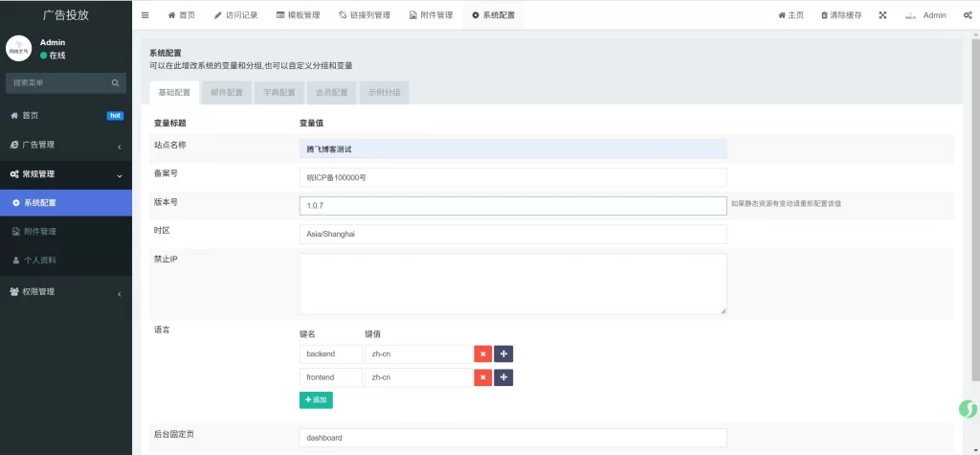Click the hot badge beside 首页
Viewport: 980px width, 455px height.
point(115,116)
